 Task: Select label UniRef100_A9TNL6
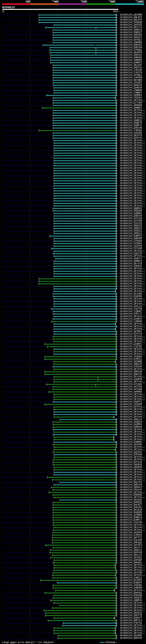pyautogui.click(x=131, y=75)
